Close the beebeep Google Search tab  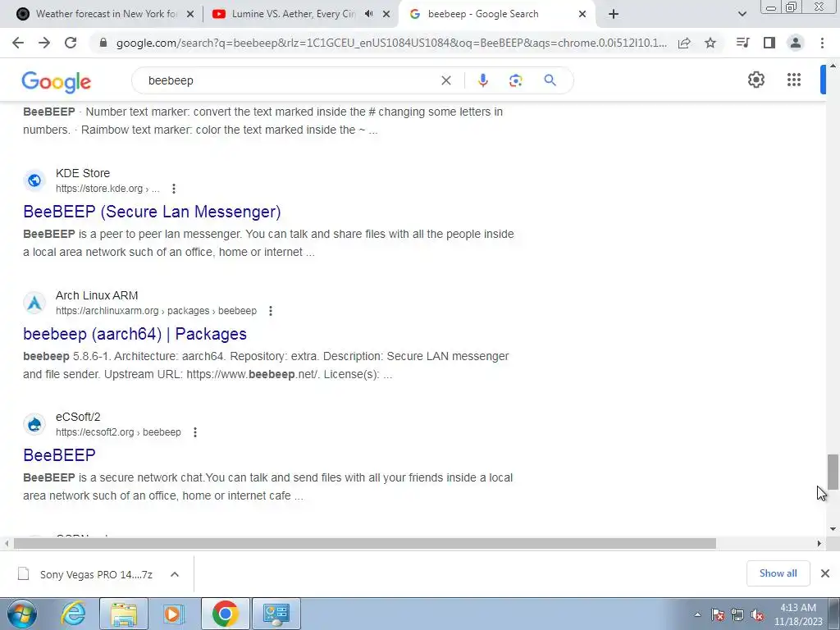click(x=582, y=14)
